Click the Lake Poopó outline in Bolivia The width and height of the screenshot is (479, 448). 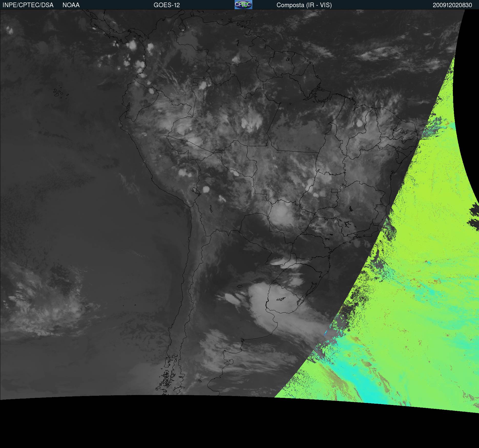(x=211, y=209)
